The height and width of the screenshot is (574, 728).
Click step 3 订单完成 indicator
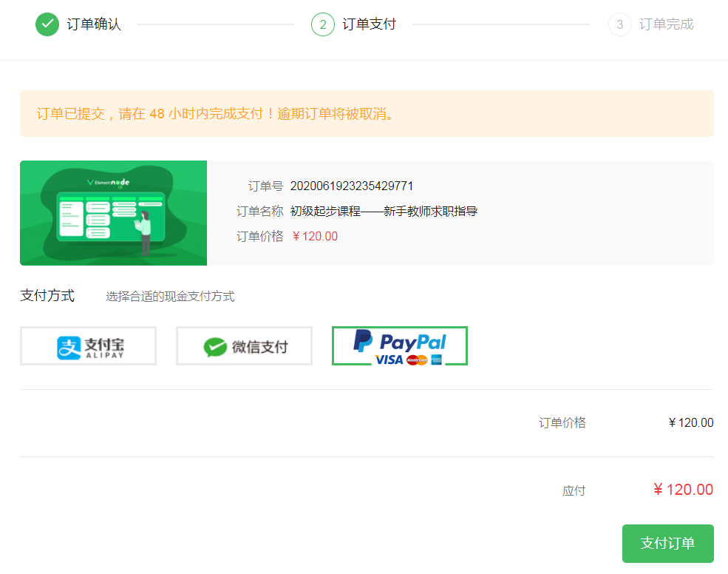pyautogui.click(x=619, y=24)
